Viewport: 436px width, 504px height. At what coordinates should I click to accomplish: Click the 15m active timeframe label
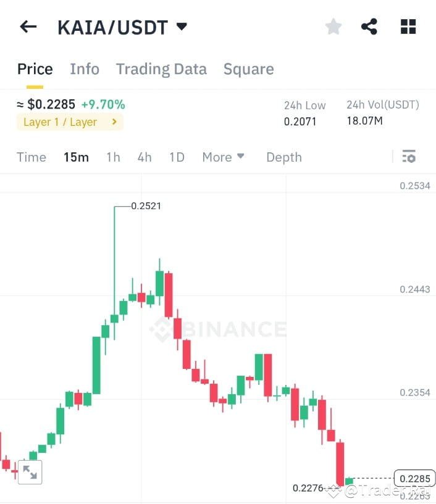pos(76,157)
